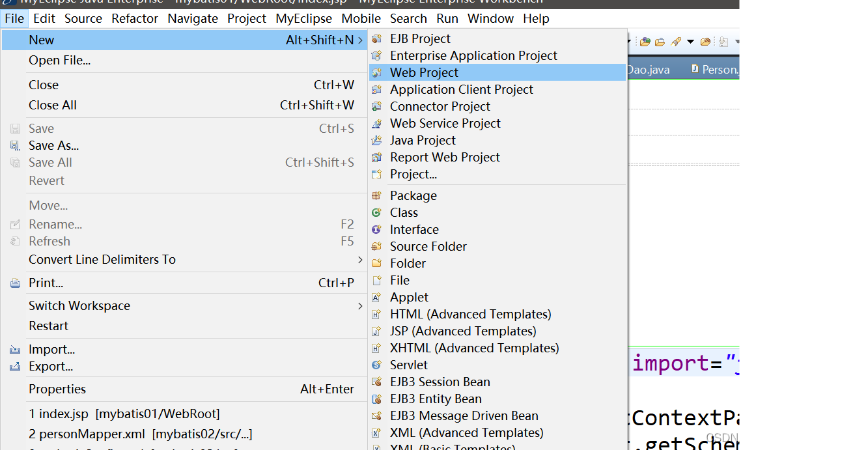This screenshot has width=868, height=450.
Task: Click the Report Web Project icon
Action: (x=376, y=158)
